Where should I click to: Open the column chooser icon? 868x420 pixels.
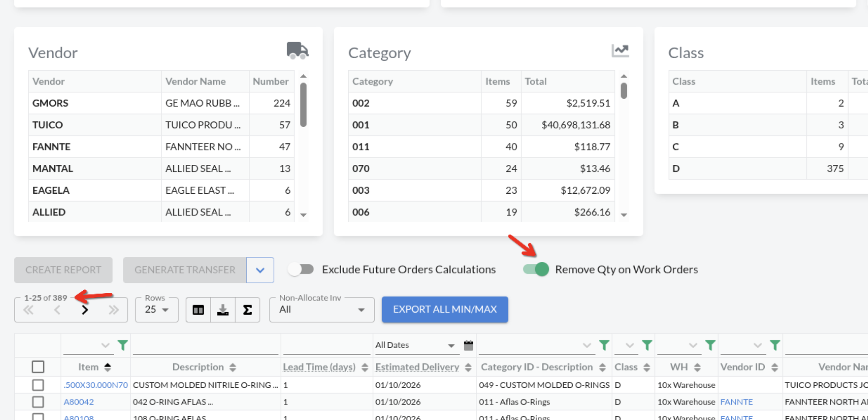[x=198, y=310]
